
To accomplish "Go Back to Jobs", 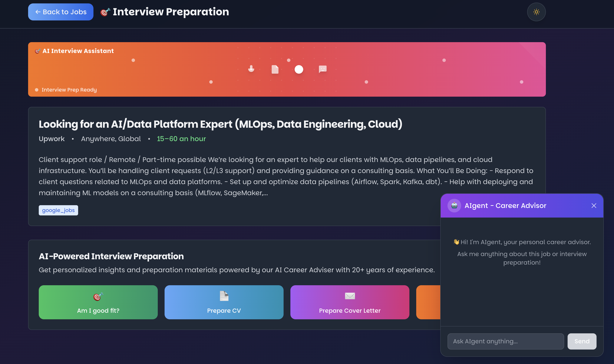I will pyautogui.click(x=61, y=12).
